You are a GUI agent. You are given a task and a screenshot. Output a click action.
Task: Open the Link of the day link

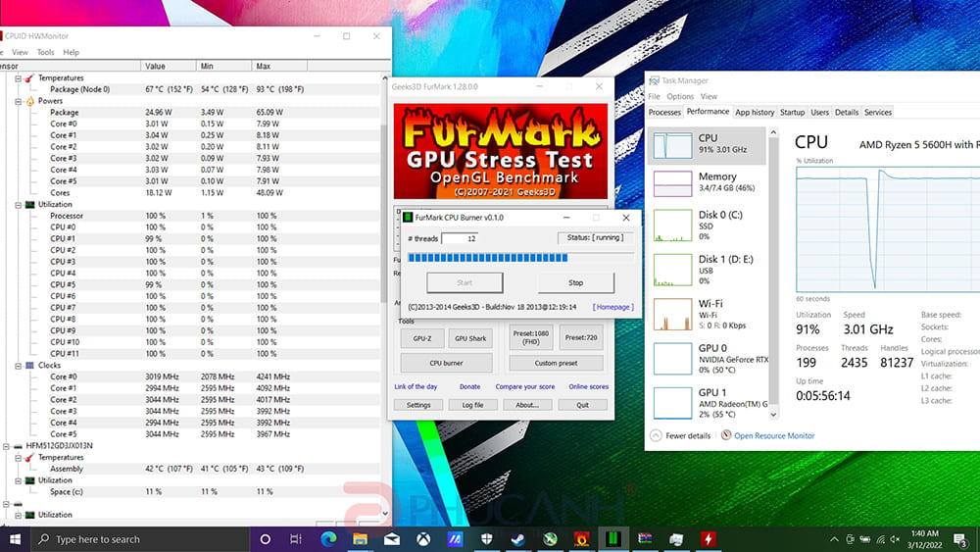pyautogui.click(x=416, y=387)
